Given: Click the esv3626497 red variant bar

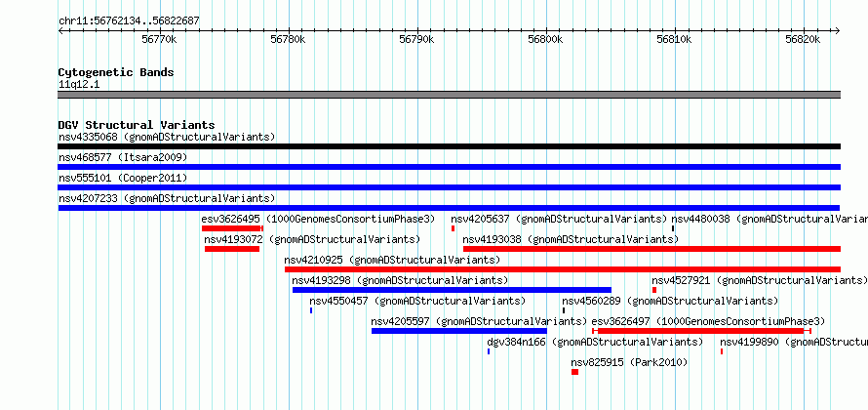Looking at the screenshot, I should 701,331.
